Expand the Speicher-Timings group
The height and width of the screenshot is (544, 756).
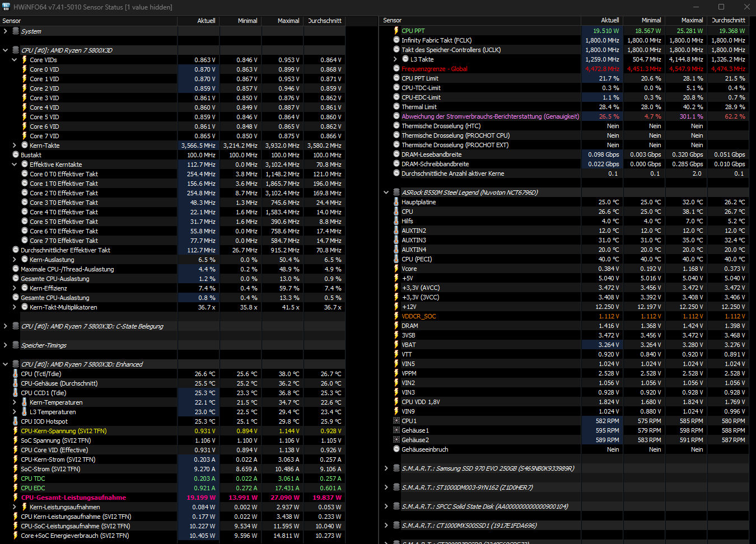(6, 345)
